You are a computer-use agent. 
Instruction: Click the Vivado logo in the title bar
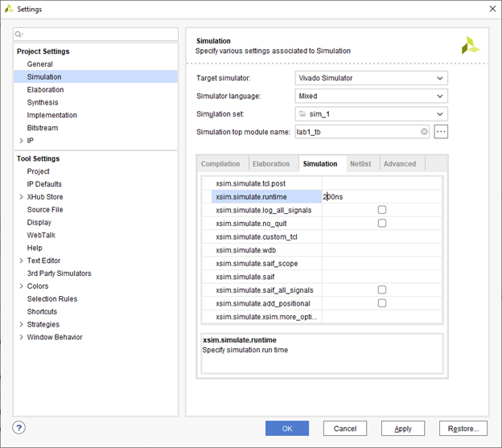[x=9, y=9]
